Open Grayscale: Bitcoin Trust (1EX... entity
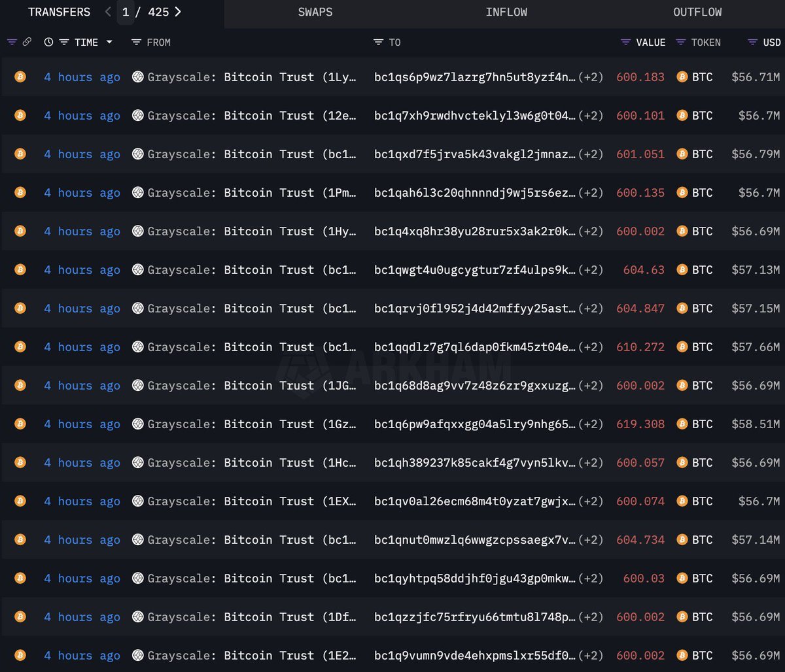 click(x=252, y=501)
